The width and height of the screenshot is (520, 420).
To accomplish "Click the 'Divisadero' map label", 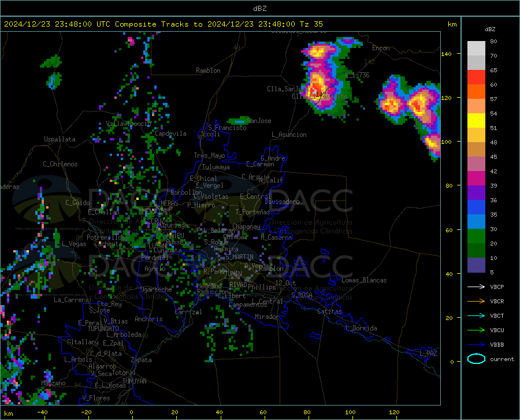I will point(282,202).
